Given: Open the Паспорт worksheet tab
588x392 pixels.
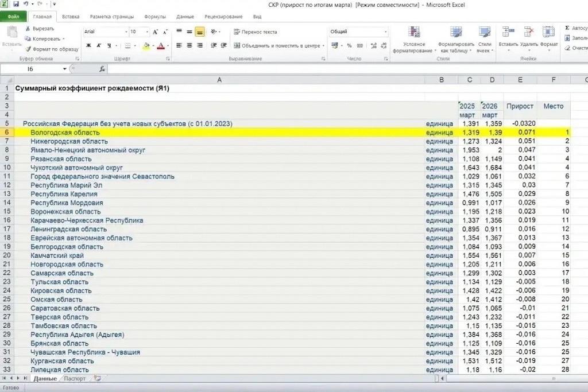Looking at the screenshot, I should point(75,378).
